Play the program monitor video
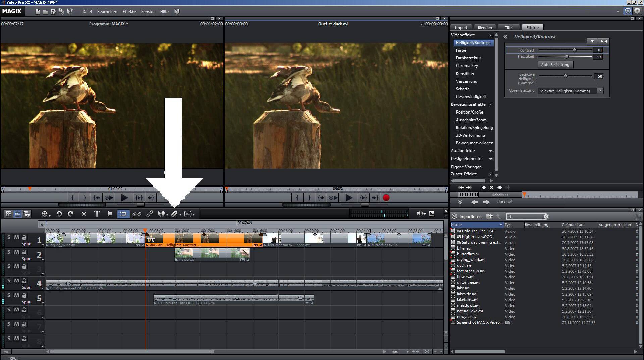The height and width of the screenshot is (360, 644). pyautogui.click(x=124, y=198)
